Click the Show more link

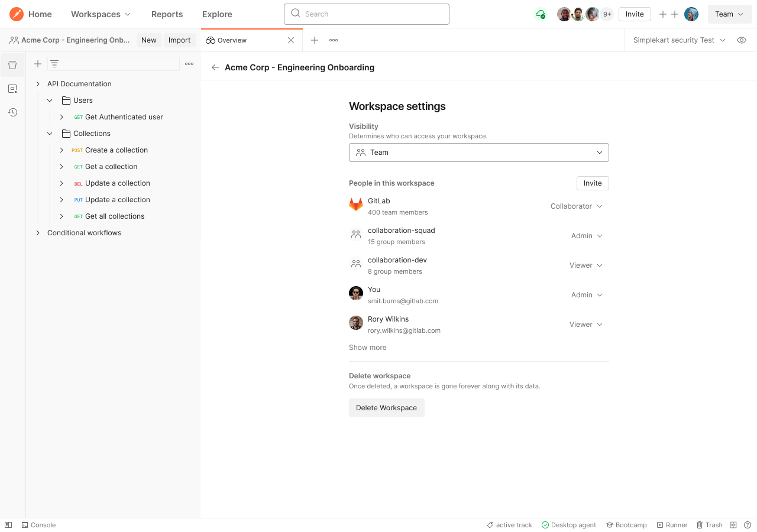pyautogui.click(x=367, y=348)
